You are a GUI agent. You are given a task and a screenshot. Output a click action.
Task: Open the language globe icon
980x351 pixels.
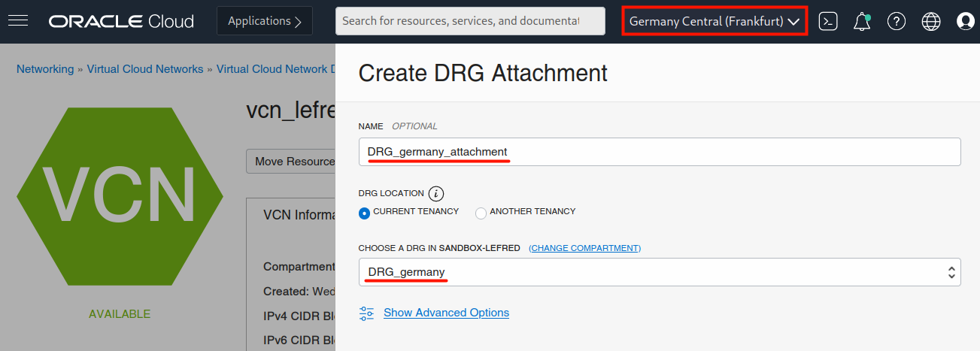tap(931, 21)
